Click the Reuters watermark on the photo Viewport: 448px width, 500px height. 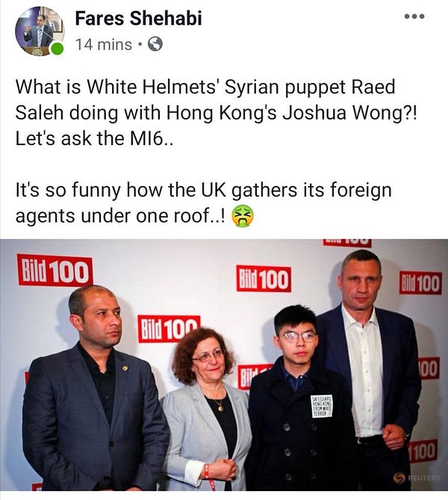tap(417, 478)
